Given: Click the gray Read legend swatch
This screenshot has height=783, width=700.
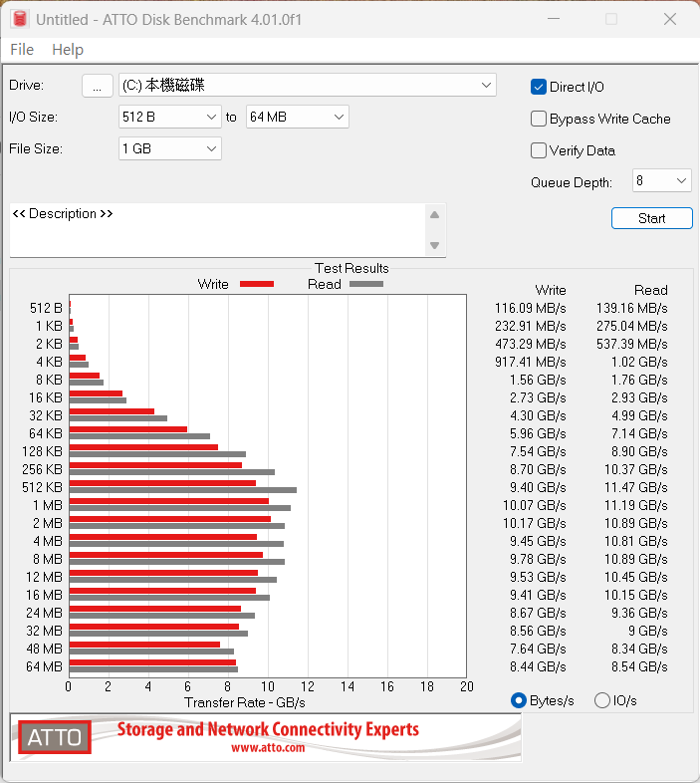Looking at the screenshot, I should [x=366, y=284].
